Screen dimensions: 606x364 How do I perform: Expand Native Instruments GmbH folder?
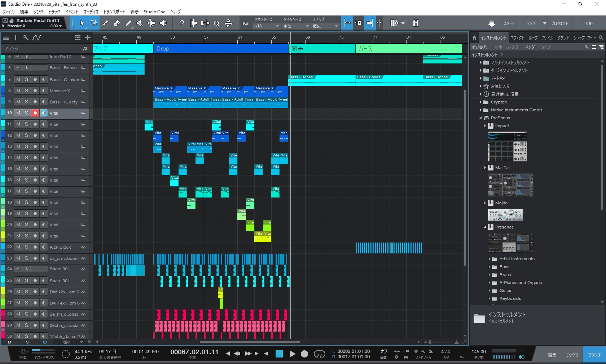point(481,110)
